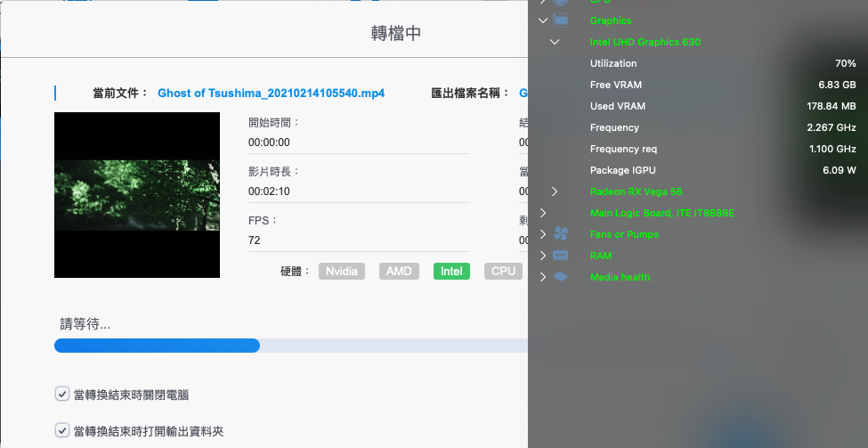Select CPU hardware option
This screenshot has height=448, width=868.
coord(503,272)
